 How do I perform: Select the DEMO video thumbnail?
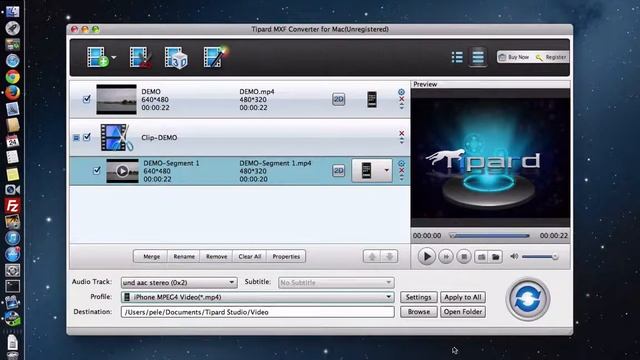116,99
